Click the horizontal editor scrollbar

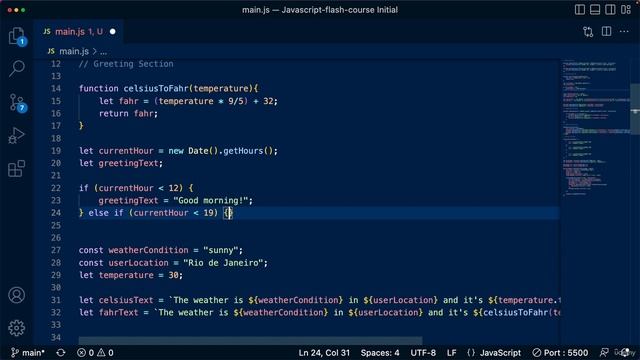click(250, 340)
